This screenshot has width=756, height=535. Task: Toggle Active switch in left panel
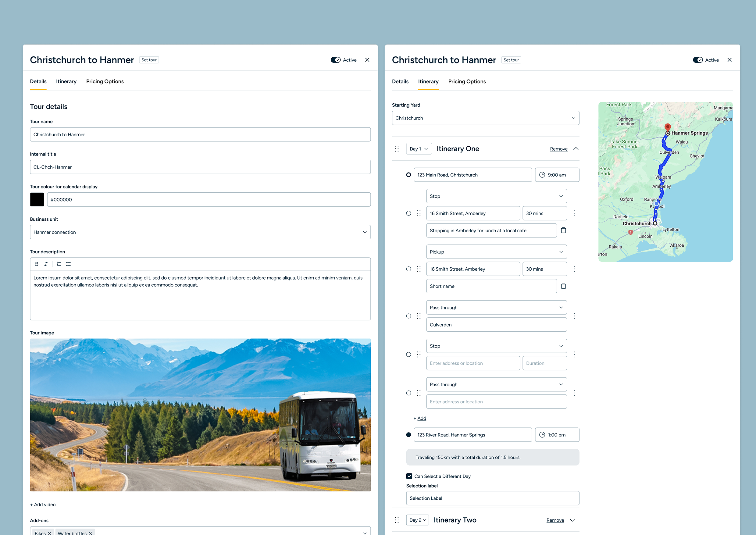(x=336, y=60)
